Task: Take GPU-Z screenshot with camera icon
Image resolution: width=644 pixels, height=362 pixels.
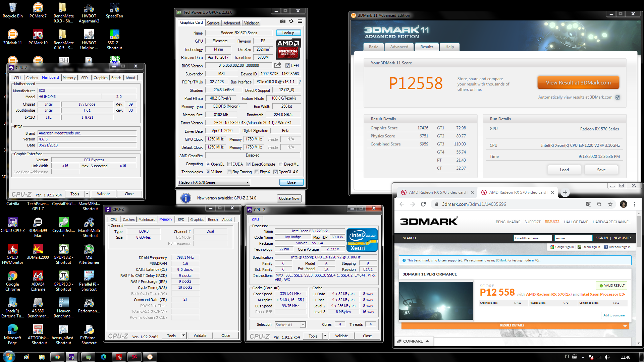Action: point(283,21)
